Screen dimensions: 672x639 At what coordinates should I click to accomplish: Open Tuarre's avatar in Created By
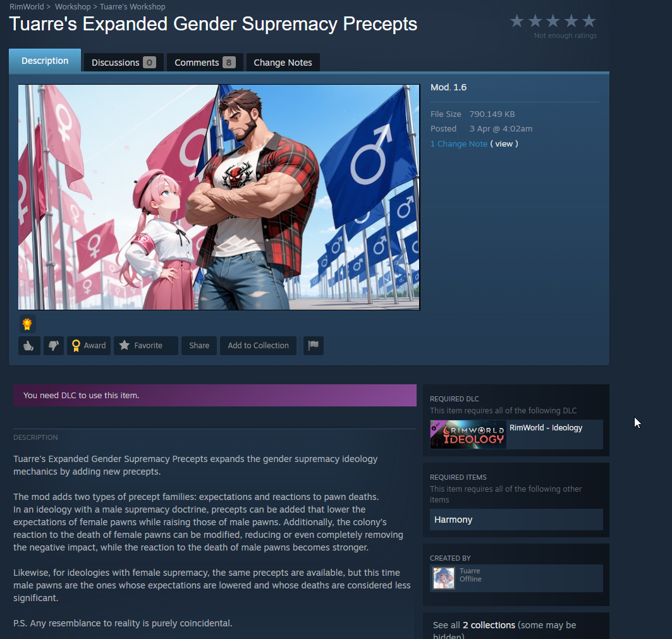click(x=444, y=578)
